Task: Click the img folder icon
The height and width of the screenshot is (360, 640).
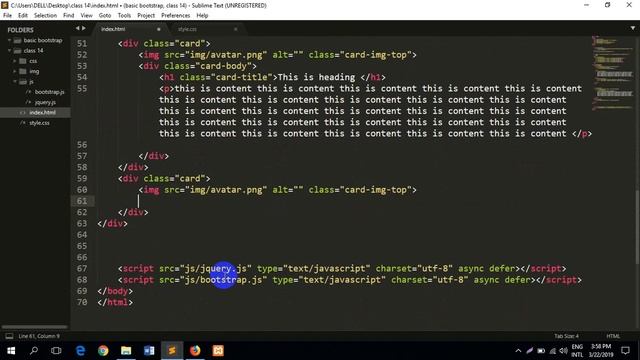Action: coord(23,71)
